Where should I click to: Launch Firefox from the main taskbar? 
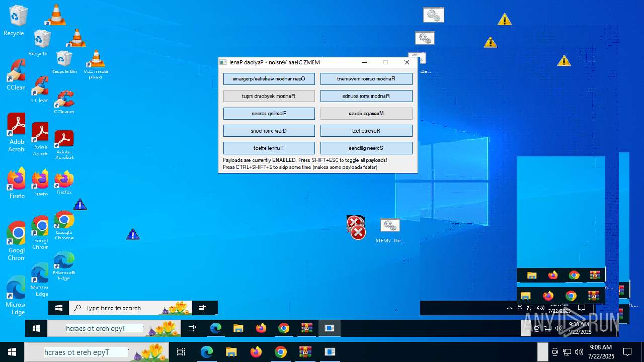click(x=256, y=352)
